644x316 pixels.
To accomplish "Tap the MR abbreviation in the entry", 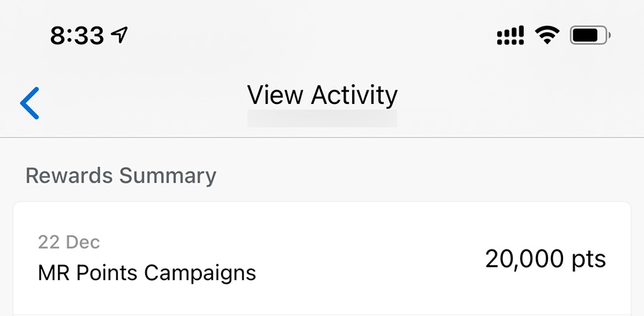I will (x=54, y=272).
